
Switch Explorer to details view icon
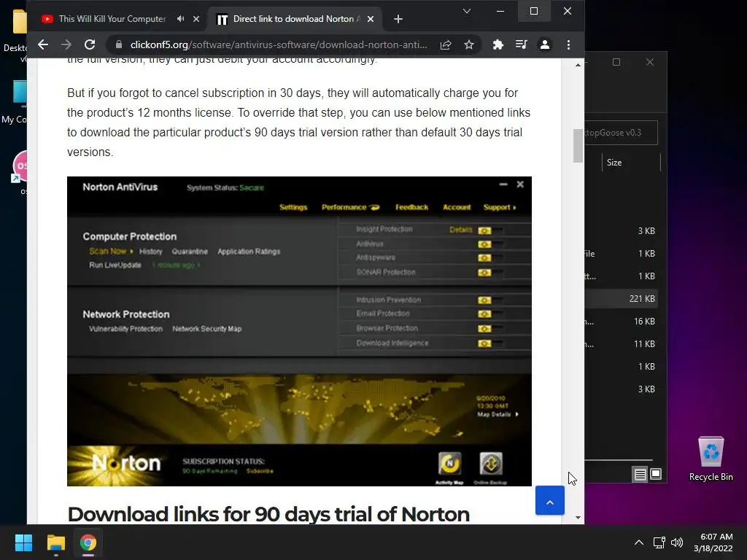(640, 474)
